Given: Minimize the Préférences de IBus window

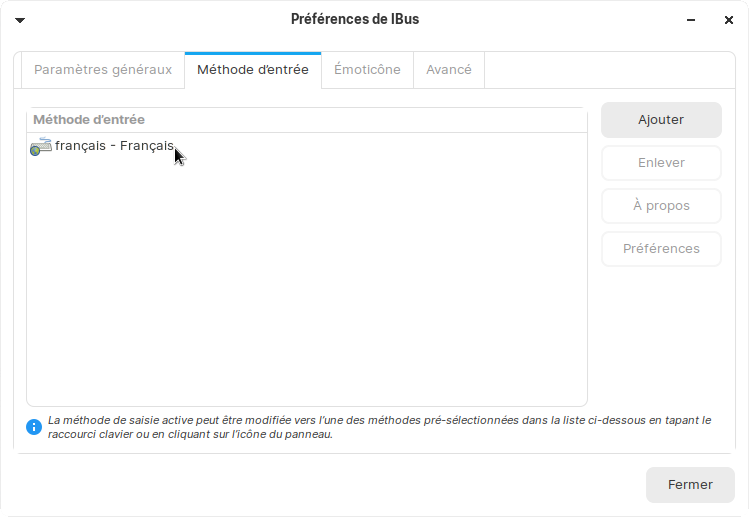Looking at the screenshot, I should pos(691,20).
